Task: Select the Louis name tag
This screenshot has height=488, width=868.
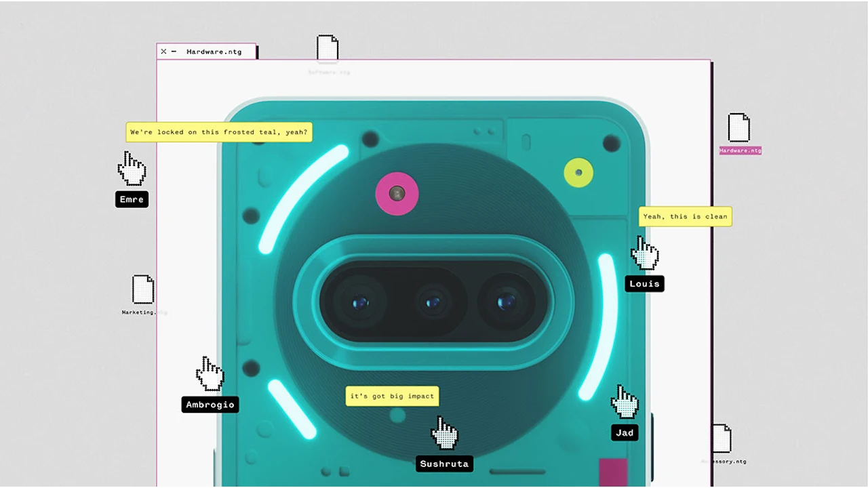Action: (644, 283)
